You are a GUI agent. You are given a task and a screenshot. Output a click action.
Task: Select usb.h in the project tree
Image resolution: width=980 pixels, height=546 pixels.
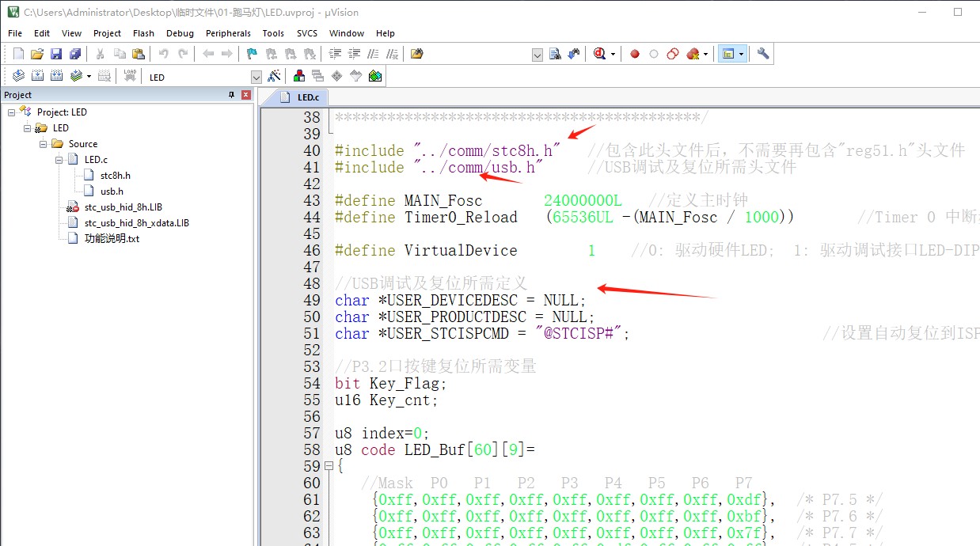(112, 191)
